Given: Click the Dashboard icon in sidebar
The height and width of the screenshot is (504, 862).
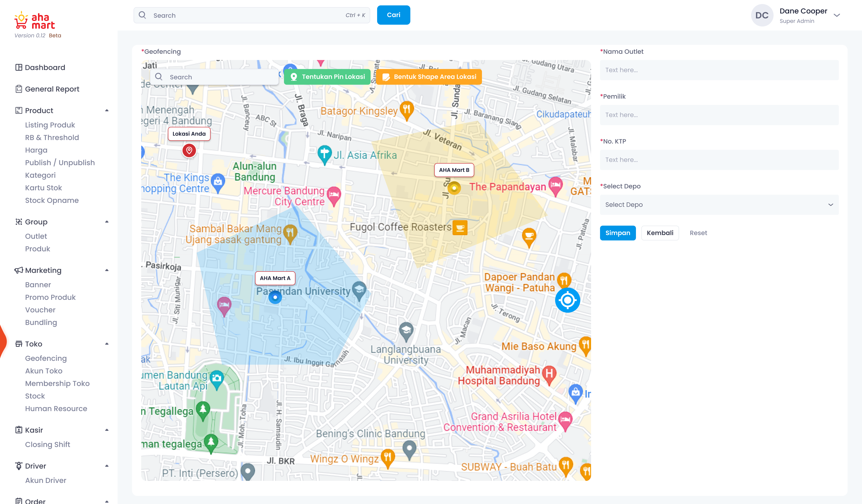Looking at the screenshot, I should (19, 67).
